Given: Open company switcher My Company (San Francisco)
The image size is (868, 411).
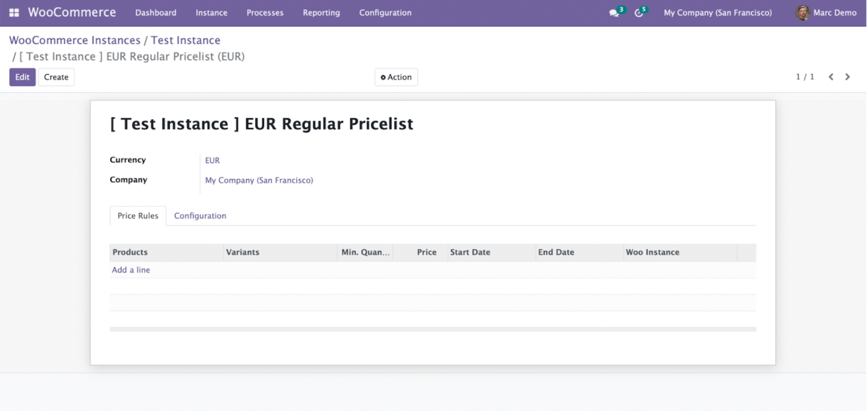Looking at the screenshot, I should pyautogui.click(x=717, y=13).
